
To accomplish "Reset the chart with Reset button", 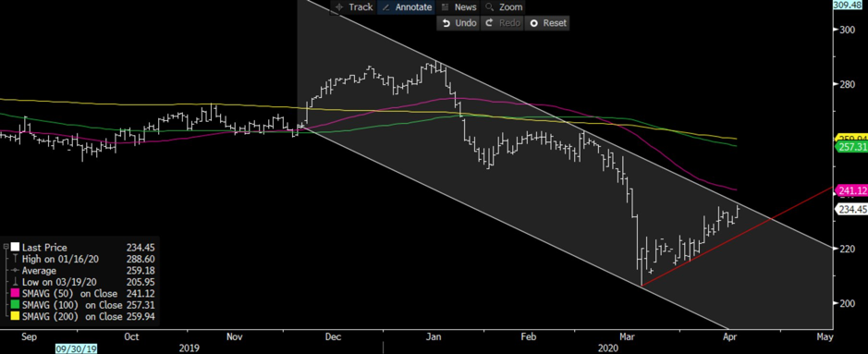I will click(547, 23).
